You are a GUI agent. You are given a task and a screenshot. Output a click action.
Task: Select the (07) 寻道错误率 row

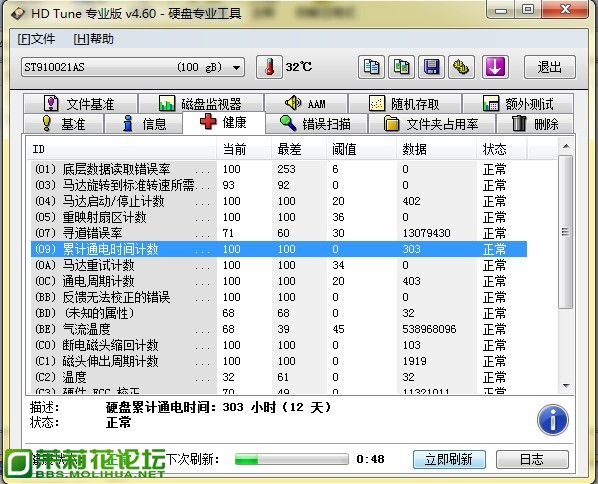coord(278,233)
